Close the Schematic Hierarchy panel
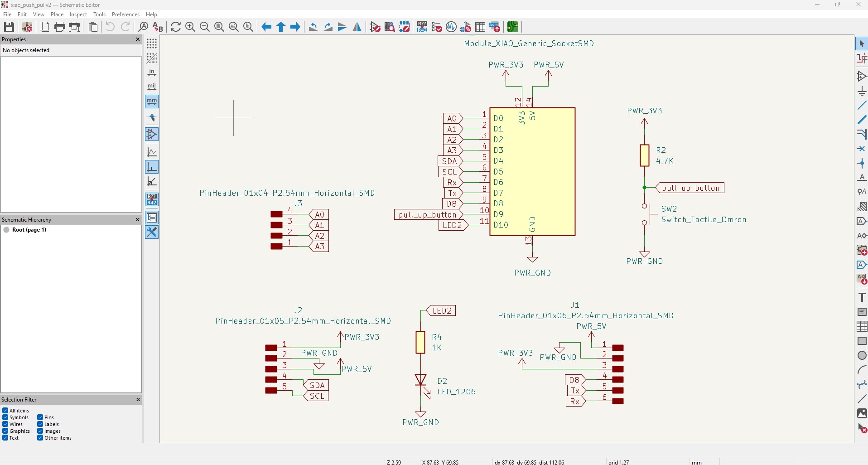 [x=138, y=220]
